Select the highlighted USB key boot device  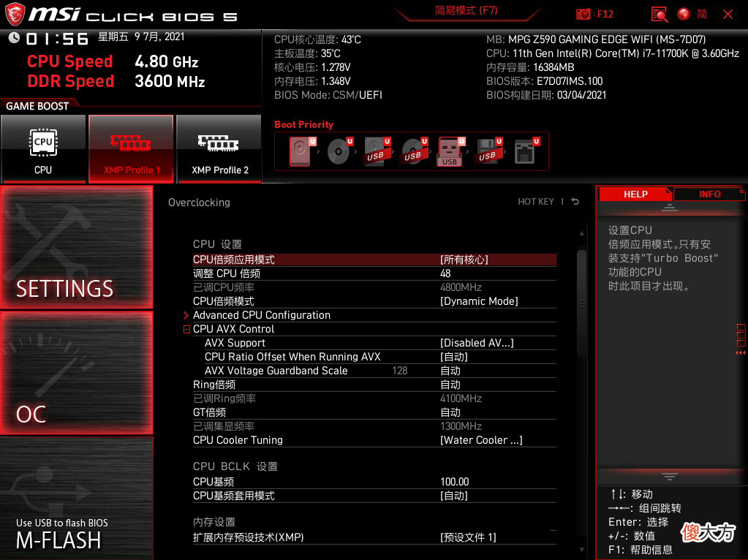click(x=450, y=151)
